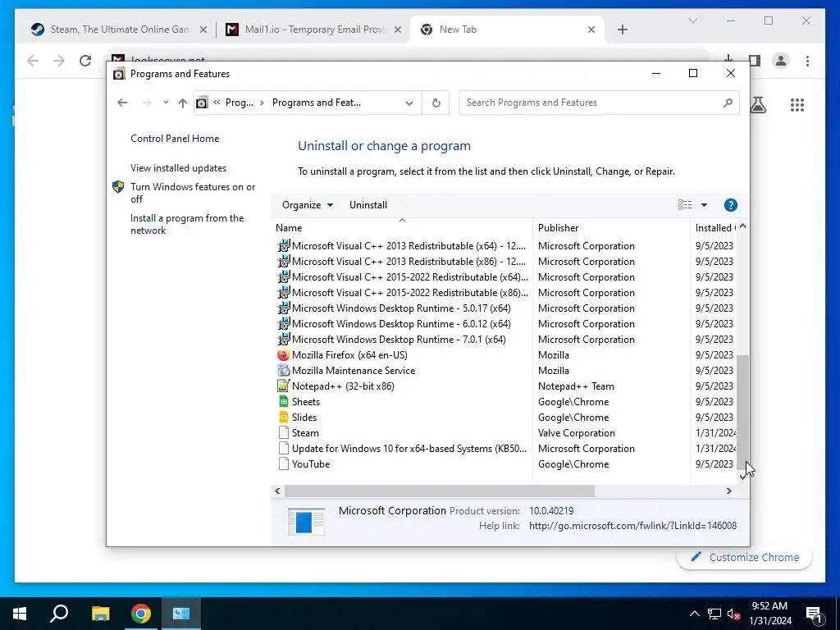
Task: Click the change view icon
Action: point(685,205)
